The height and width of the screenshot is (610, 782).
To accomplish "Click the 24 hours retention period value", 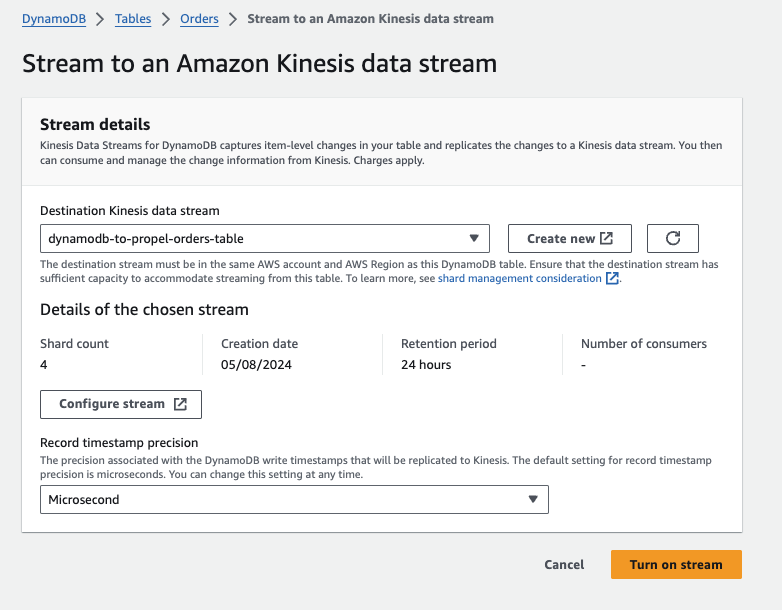I will (426, 365).
